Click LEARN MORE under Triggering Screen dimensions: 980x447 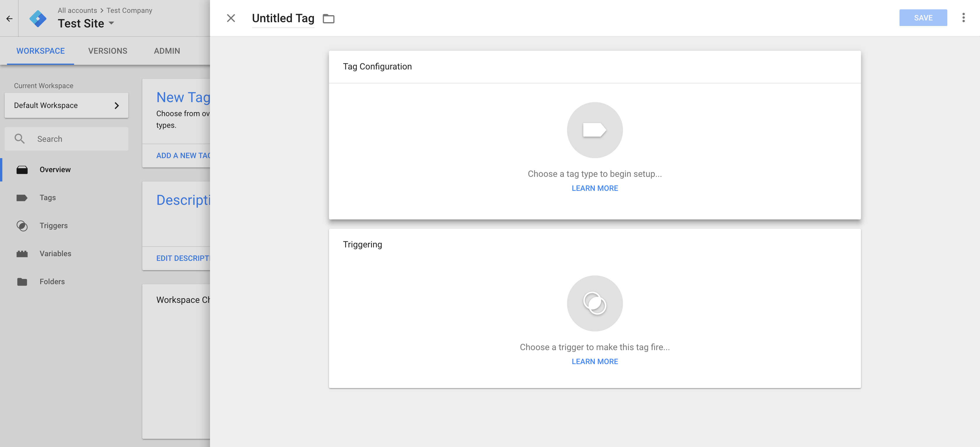click(595, 361)
